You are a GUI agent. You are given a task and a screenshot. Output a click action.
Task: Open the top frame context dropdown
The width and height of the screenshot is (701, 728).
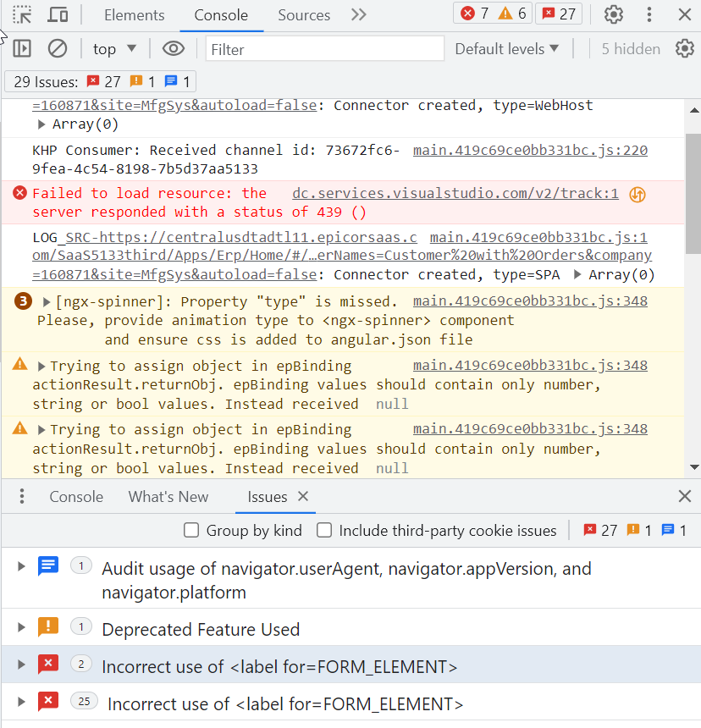click(x=113, y=48)
